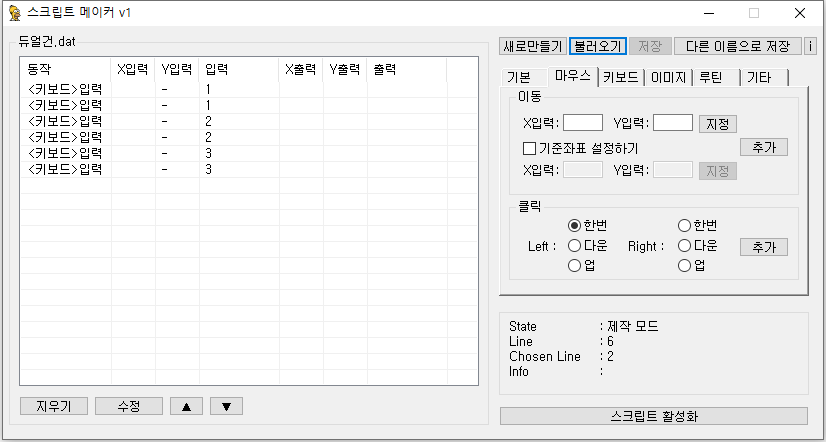Select the first <키보드>입력 row
Image resolution: width=826 pixels, height=442 pixels.
coord(249,90)
